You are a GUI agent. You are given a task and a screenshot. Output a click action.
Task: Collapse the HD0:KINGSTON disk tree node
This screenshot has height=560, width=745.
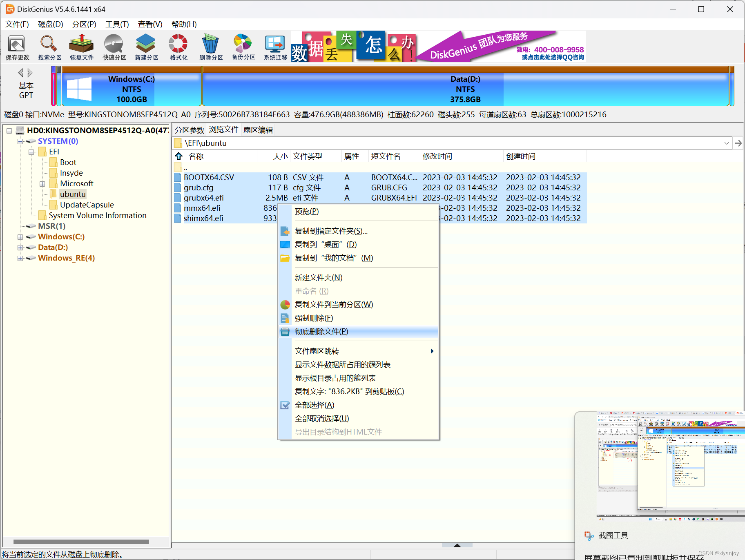pos(9,131)
